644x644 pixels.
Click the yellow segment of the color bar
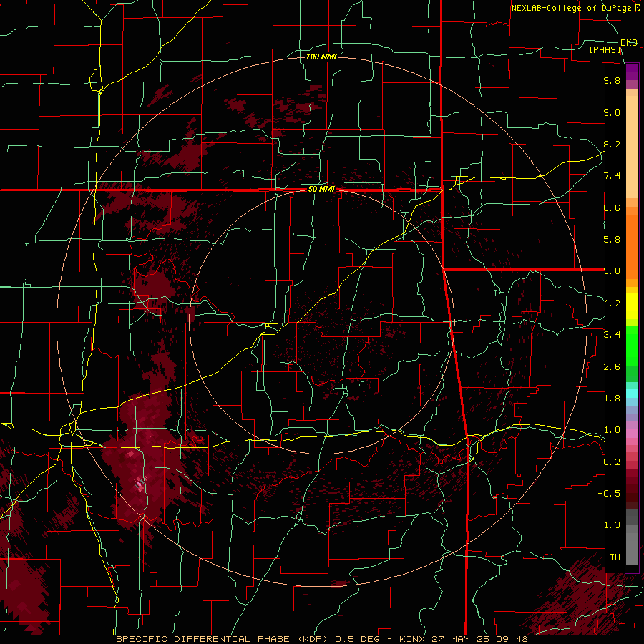pos(632,306)
